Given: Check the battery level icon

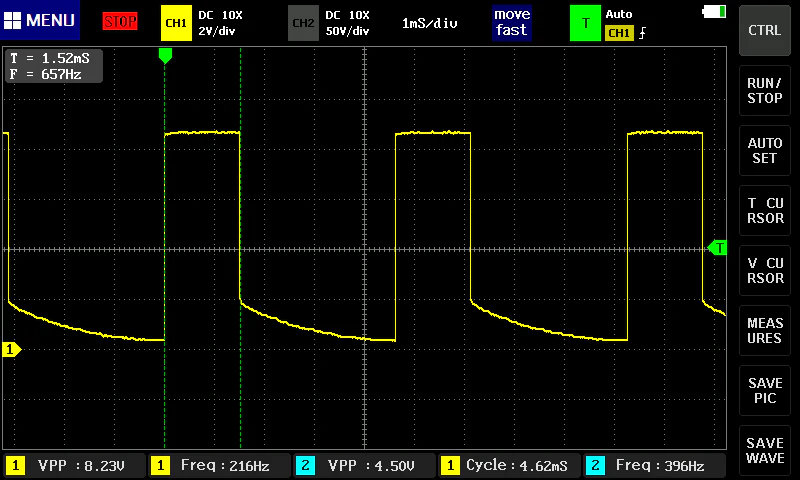Looking at the screenshot, I should pyautogui.click(x=714, y=11).
